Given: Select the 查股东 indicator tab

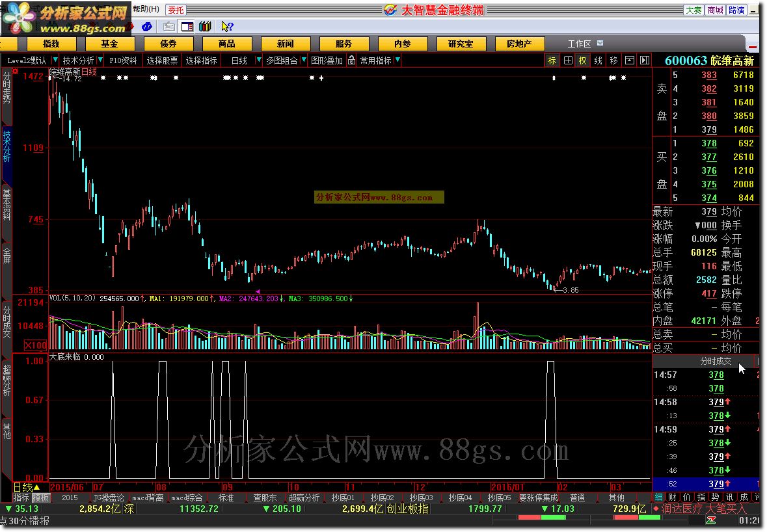Looking at the screenshot, I should coord(265,498).
